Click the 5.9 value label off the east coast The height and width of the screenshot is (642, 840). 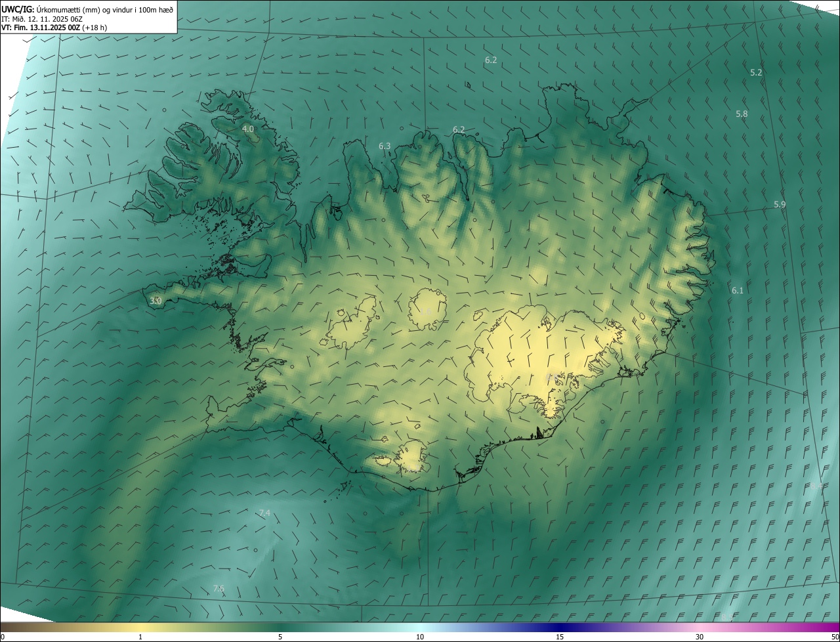[780, 204]
